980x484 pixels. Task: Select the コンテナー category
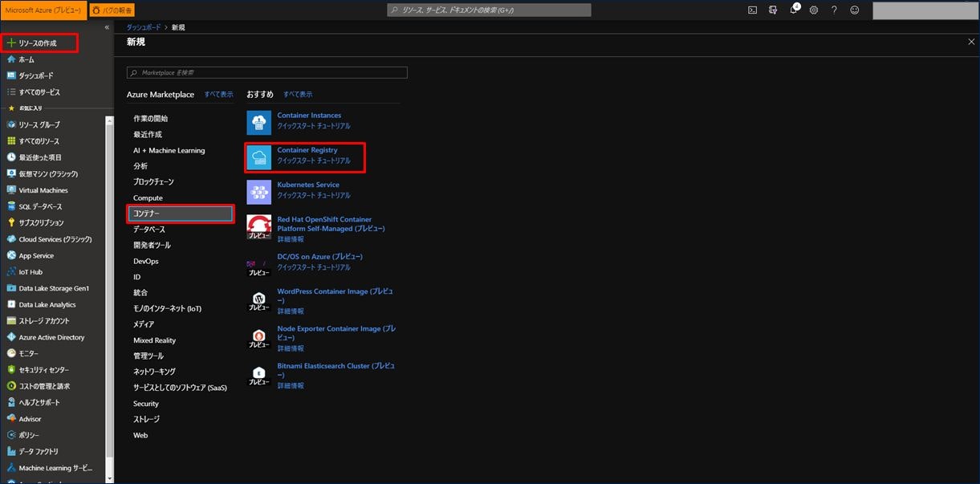point(181,214)
